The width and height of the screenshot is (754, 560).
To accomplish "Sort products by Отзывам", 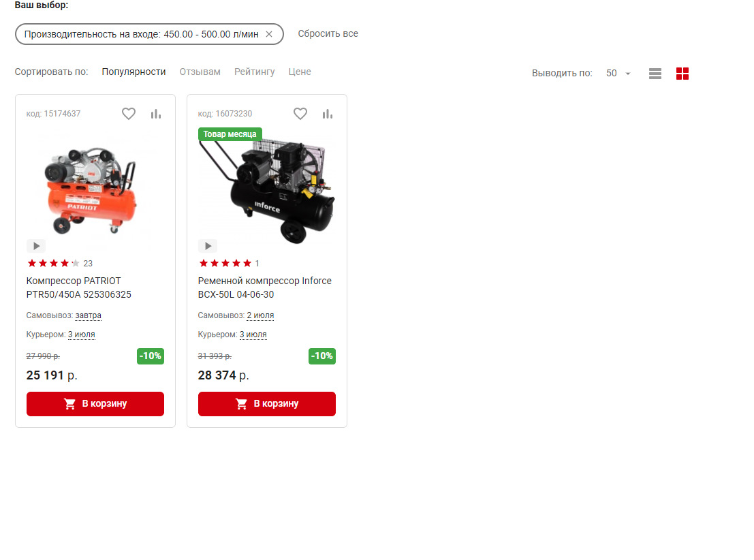I will pos(200,72).
